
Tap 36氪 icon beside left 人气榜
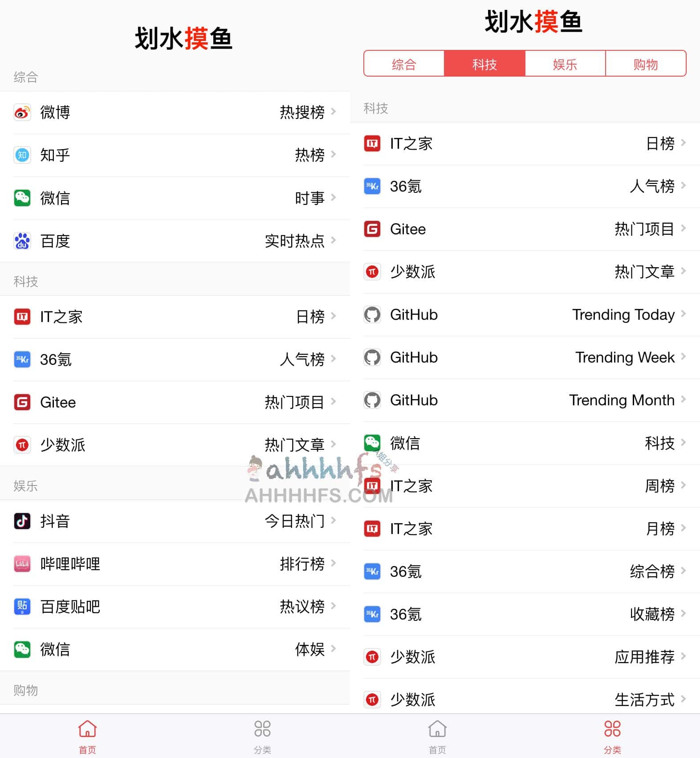coord(22,359)
